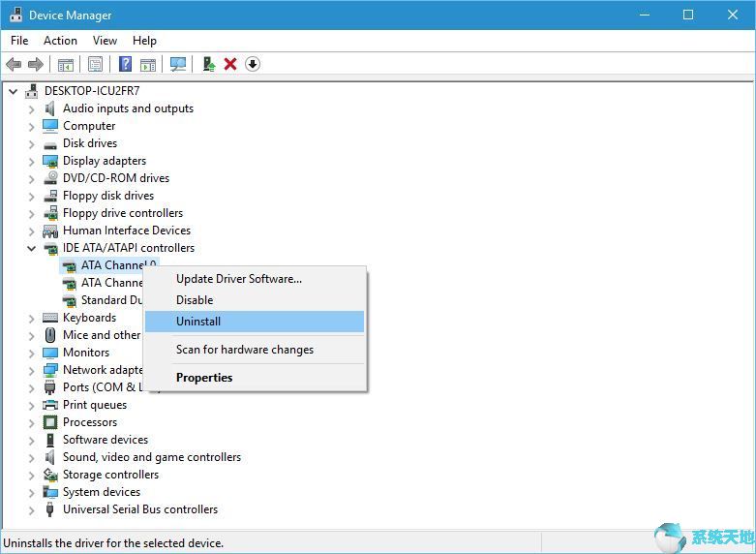Open Properties from the context menu
756x554 pixels.
(x=254, y=378)
